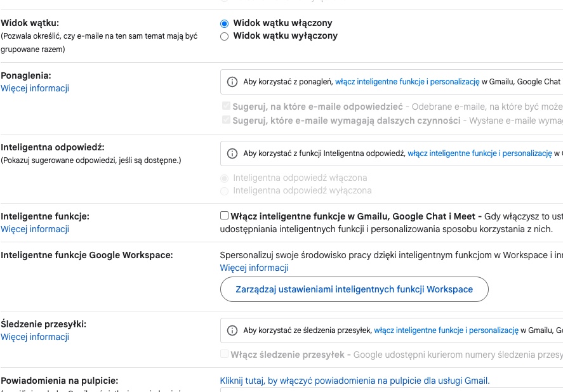Choose 'Inteligentna odpowiedź wyłączona' option
563x392 pixels.
coord(224,191)
